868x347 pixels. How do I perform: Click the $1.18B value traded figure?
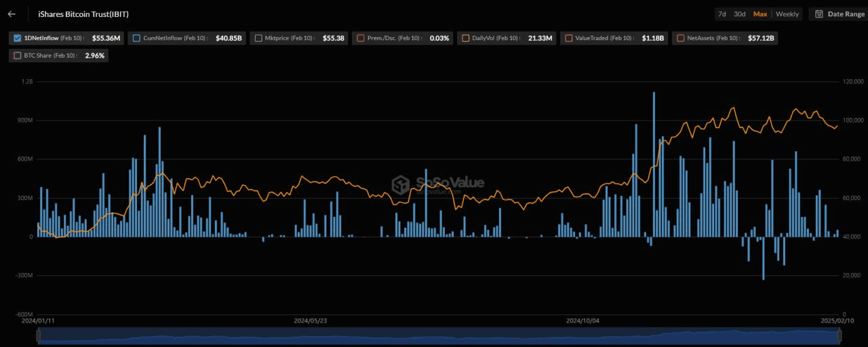point(653,38)
